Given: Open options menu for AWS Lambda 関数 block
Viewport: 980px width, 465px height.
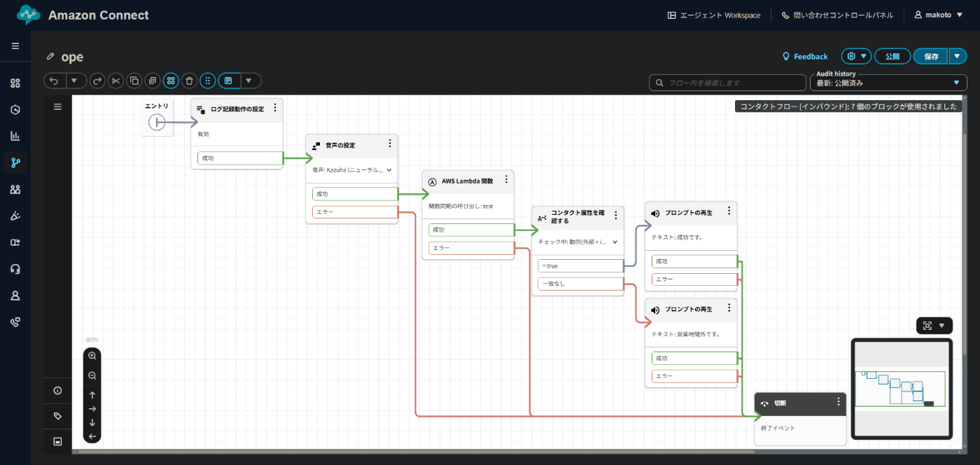Looking at the screenshot, I should [506, 179].
